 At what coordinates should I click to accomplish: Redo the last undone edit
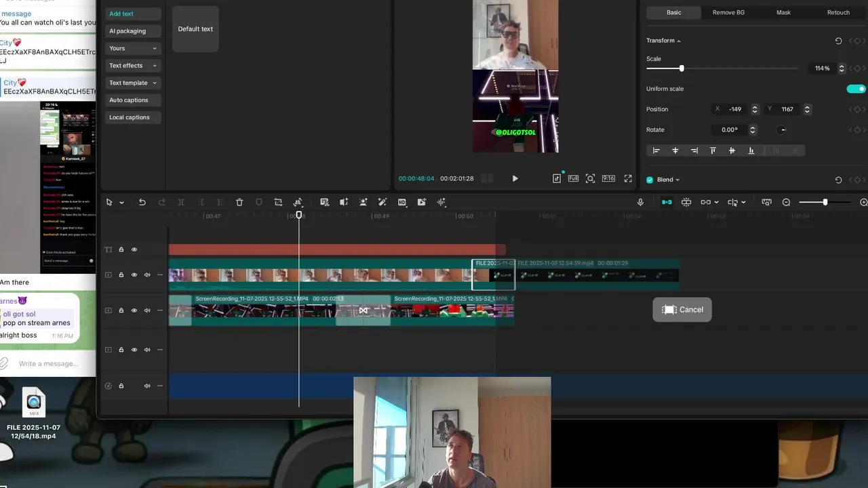[x=161, y=202]
